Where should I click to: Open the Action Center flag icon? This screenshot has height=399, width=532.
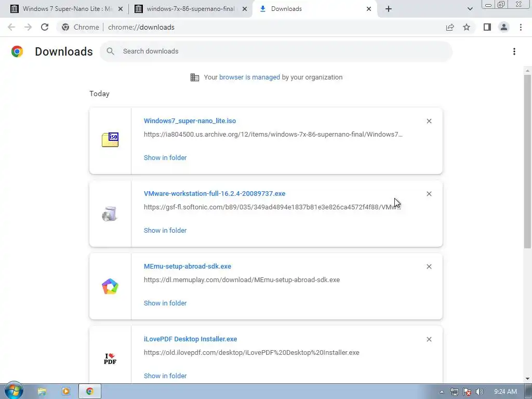point(467,392)
